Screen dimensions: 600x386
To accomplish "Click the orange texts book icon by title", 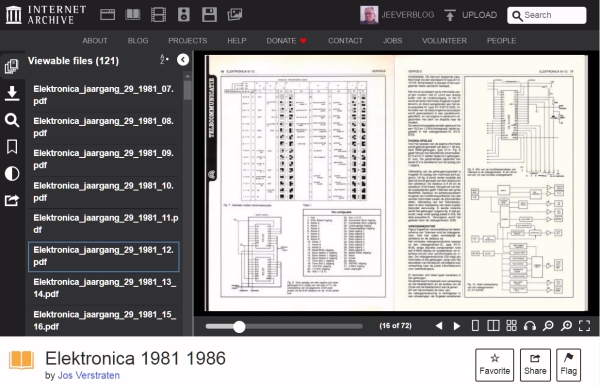I will pos(21,360).
